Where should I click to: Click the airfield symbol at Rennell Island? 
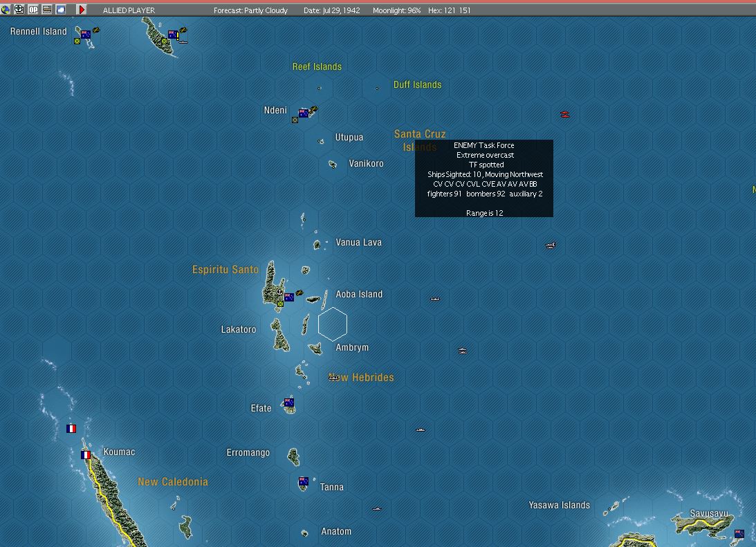pyautogui.click(x=96, y=30)
